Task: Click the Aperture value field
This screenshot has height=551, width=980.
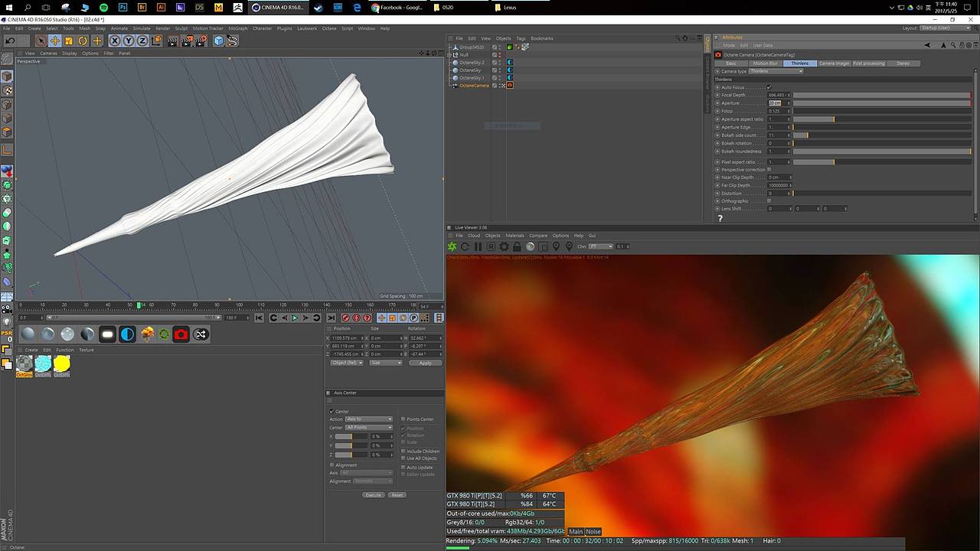Action: click(x=777, y=103)
